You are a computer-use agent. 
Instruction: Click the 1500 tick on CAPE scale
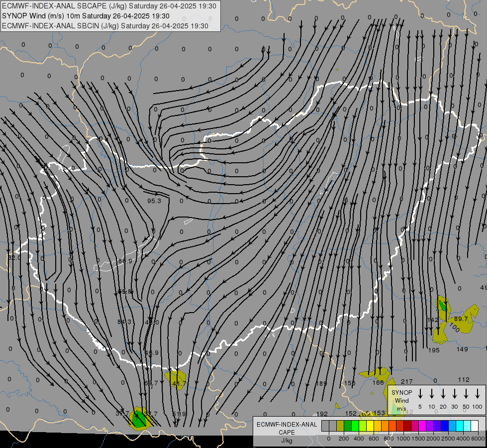tap(418, 439)
